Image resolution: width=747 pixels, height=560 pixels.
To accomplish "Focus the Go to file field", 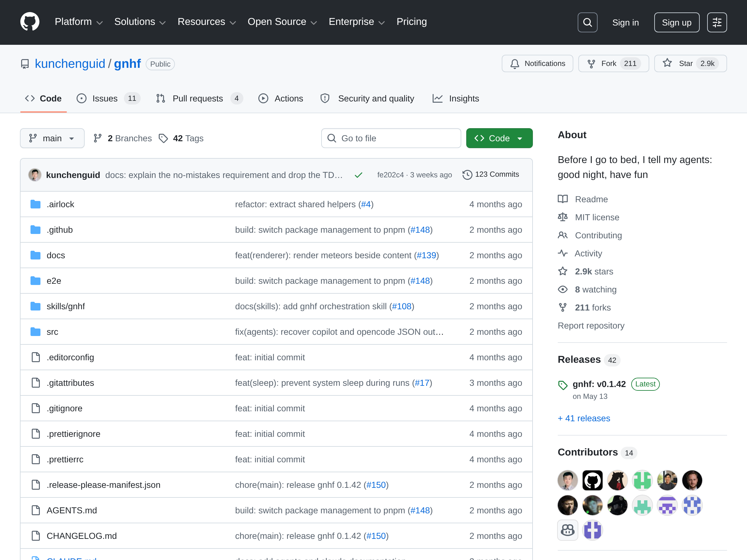I will (x=391, y=138).
